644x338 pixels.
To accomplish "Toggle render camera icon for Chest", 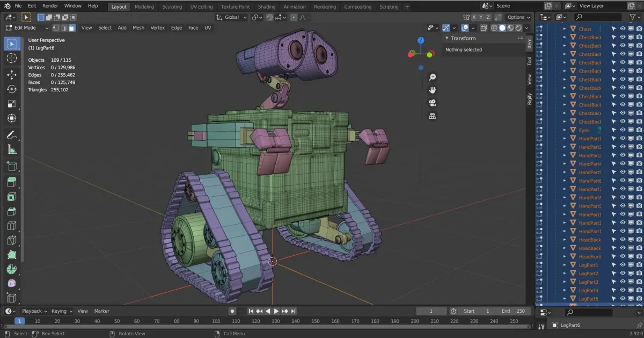I will coord(639,29).
